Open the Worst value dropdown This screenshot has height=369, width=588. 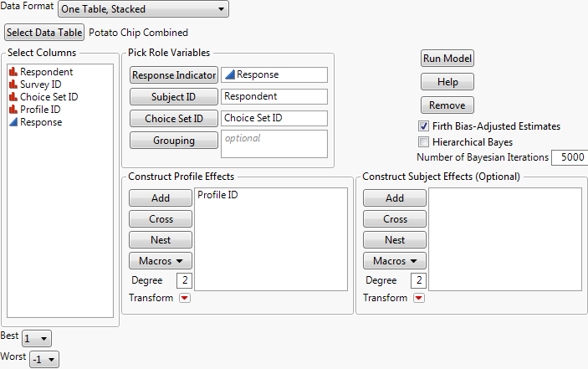coord(43,359)
